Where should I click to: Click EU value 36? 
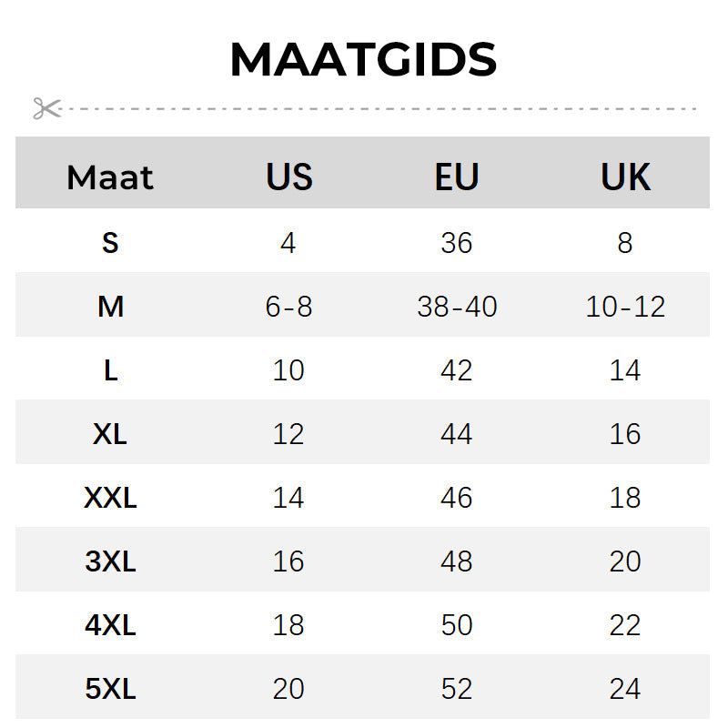point(457,242)
